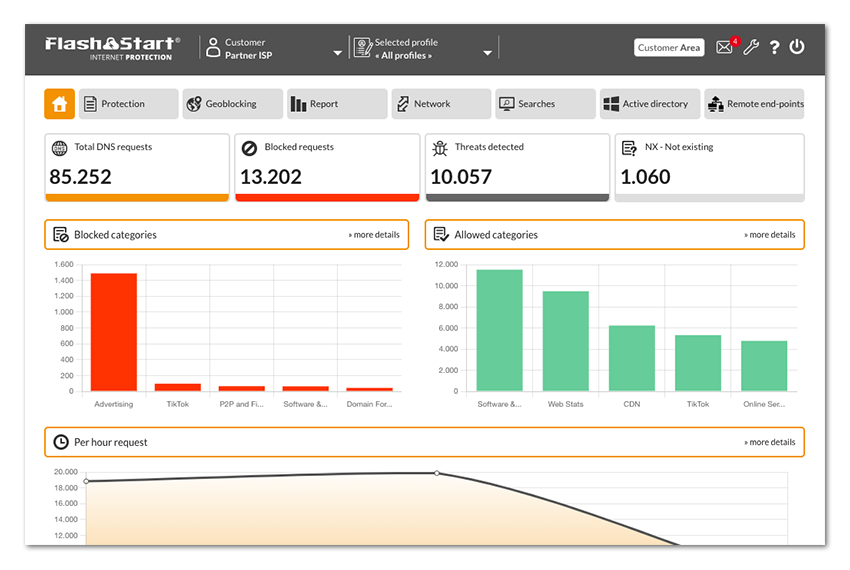Image resolution: width=850 pixels, height=570 pixels.
Task: Show more details for Per hour request
Action: 769,442
